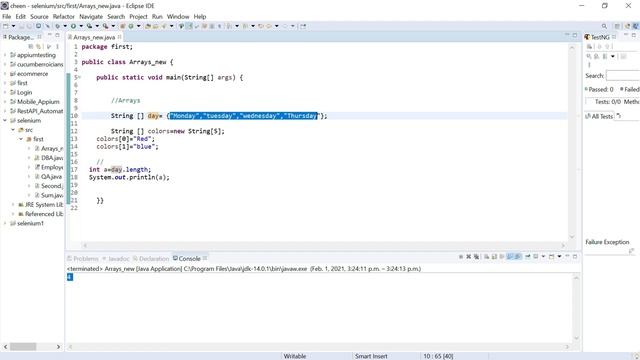Maximize the Console panel
640x360 pixels.
(x=575, y=256)
